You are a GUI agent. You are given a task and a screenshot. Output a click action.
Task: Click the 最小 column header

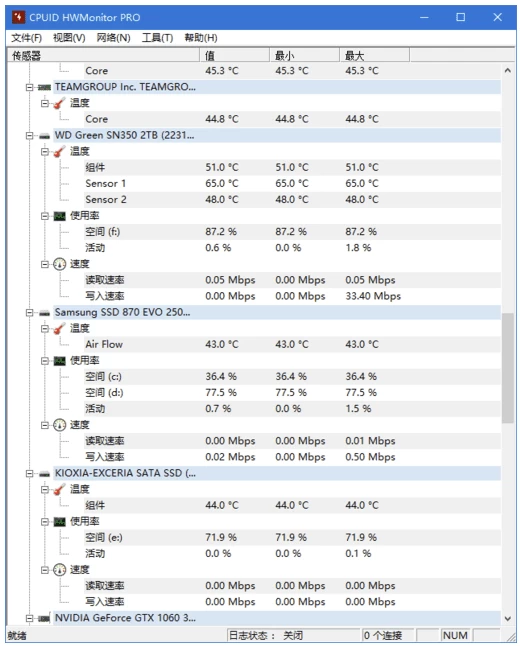[305, 55]
